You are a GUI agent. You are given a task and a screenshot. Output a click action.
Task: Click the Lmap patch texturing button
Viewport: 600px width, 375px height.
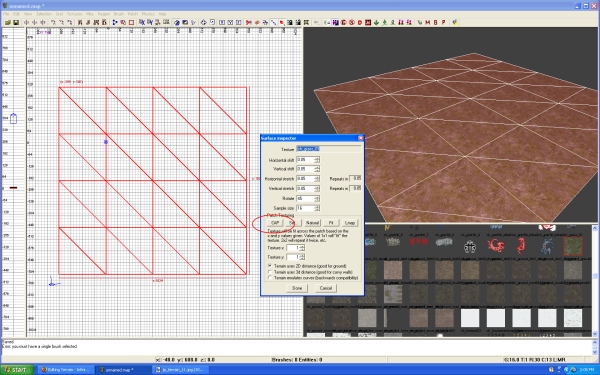(350, 223)
